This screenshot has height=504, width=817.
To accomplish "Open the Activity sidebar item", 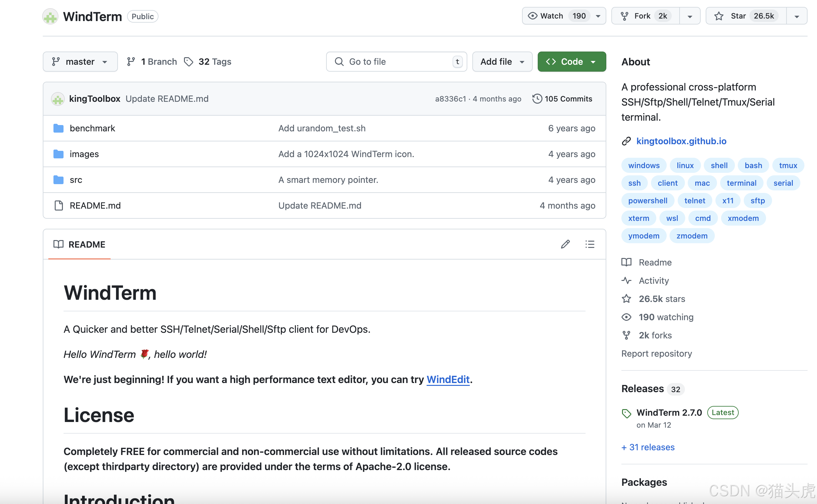I will pyautogui.click(x=653, y=280).
